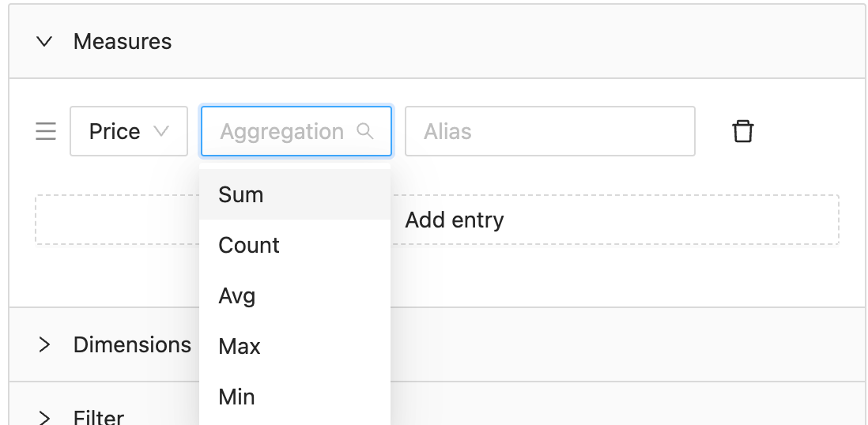Delete the Price measure with trash icon
The image size is (868, 425).
click(742, 132)
